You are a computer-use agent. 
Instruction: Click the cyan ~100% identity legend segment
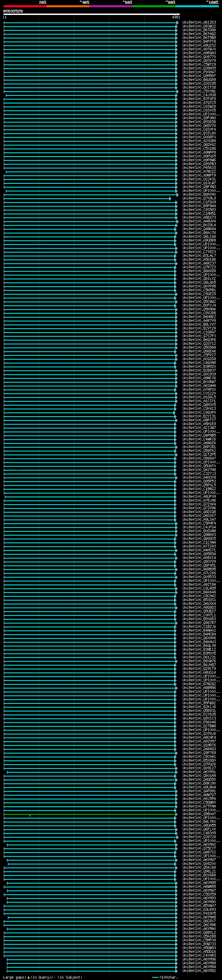click(197, 6)
